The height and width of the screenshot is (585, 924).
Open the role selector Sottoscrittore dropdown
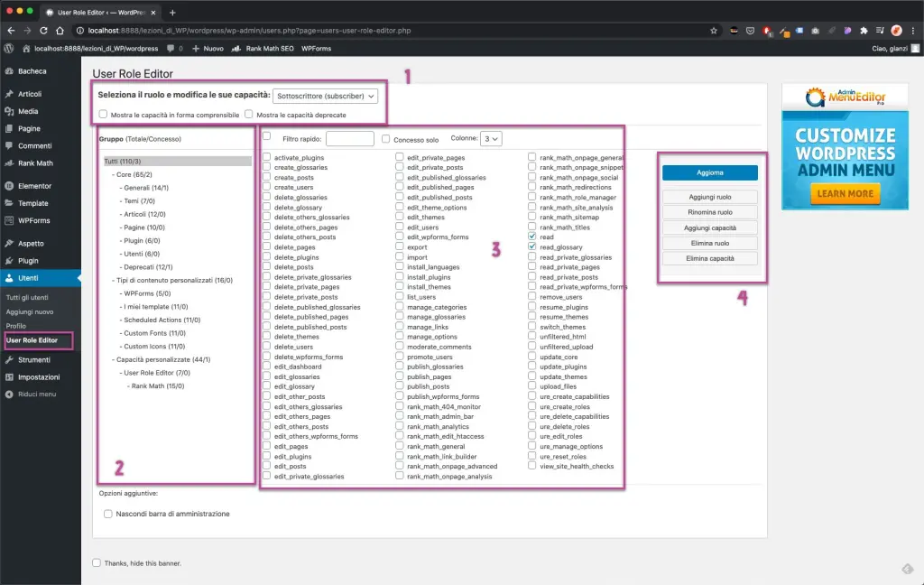tap(325, 96)
